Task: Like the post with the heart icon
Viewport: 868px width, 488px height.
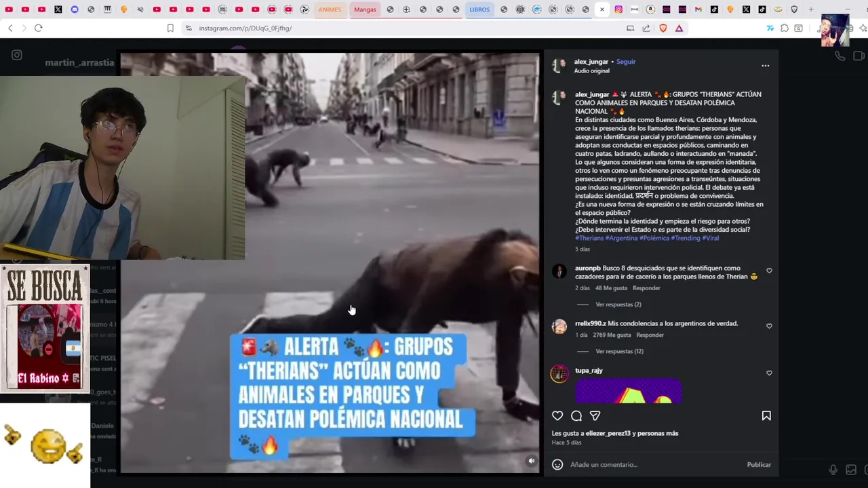Action: tap(557, 415)
